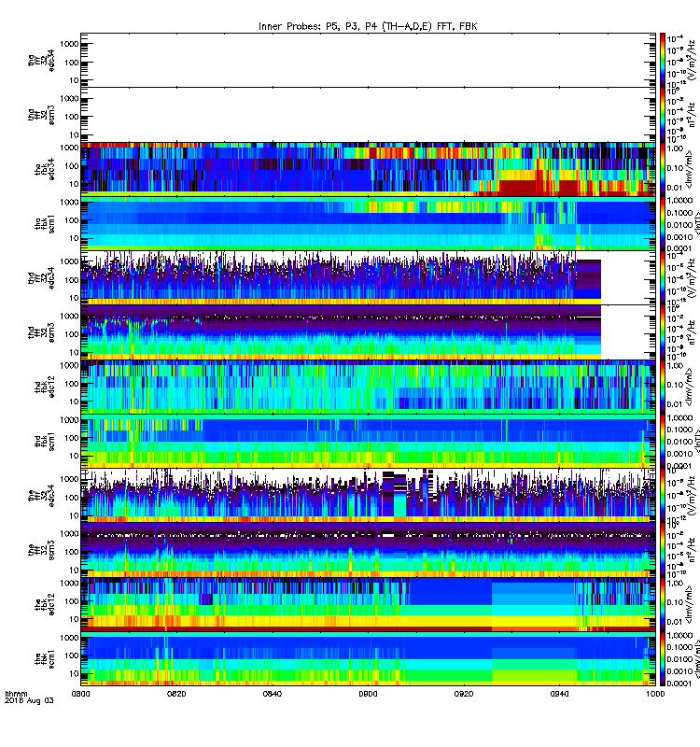Click the empty tha fff edc34 spectrogram panel
The image size is (700, 747).
pos(368,60)
